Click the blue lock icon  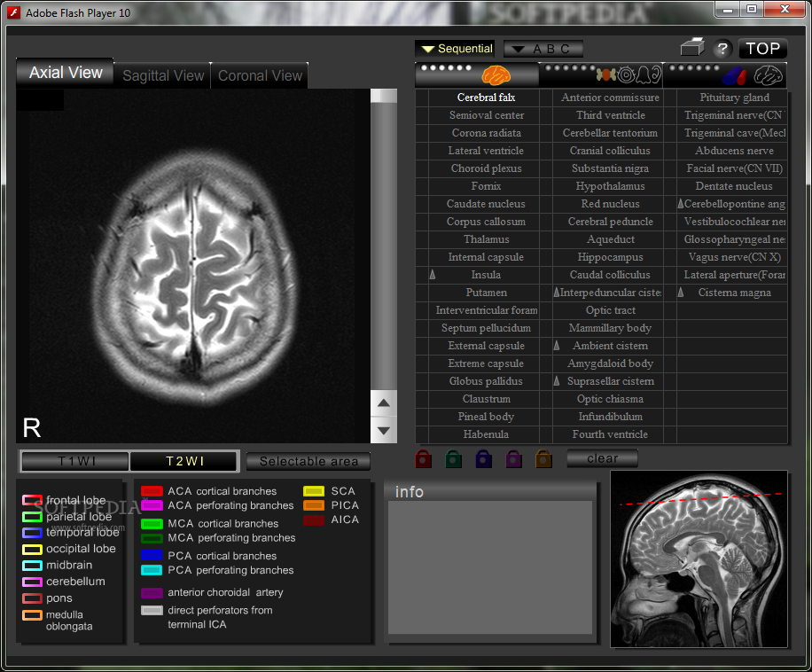point(483,458)
